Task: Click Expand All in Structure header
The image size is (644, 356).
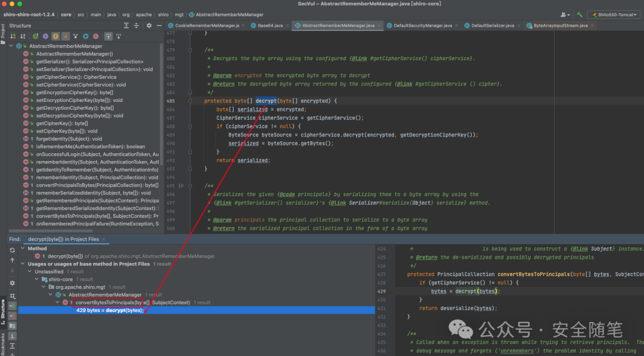Action: [126, 26]
